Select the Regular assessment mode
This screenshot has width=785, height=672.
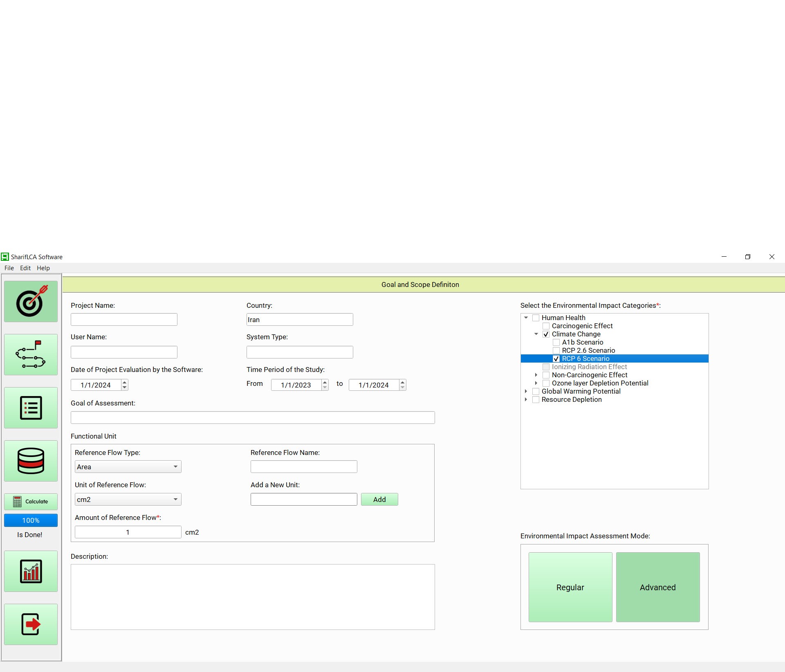(x=570, y=587)
